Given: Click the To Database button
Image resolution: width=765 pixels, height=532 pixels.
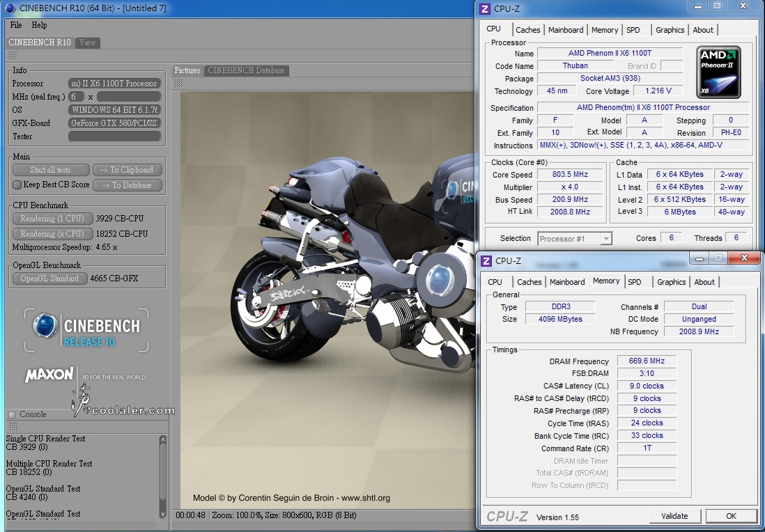Looking at the screenshot, I should pos(127,185).
